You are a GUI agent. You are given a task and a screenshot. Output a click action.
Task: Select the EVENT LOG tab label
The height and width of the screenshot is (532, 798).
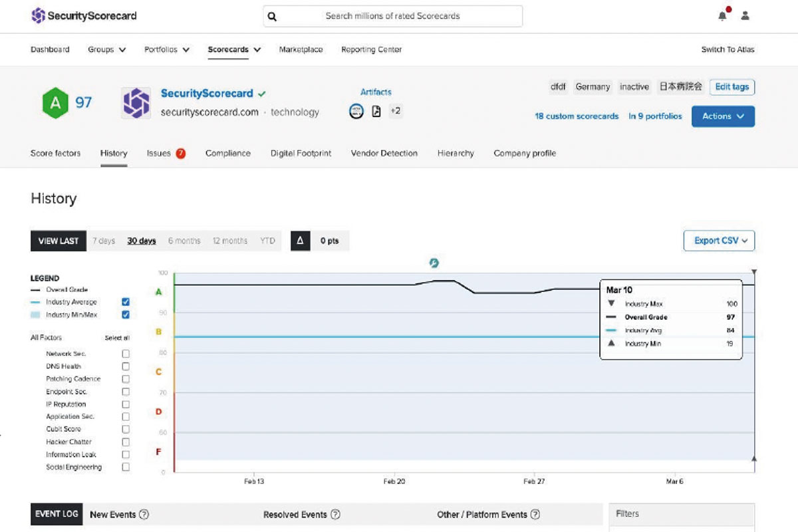(x=57, y=514)
